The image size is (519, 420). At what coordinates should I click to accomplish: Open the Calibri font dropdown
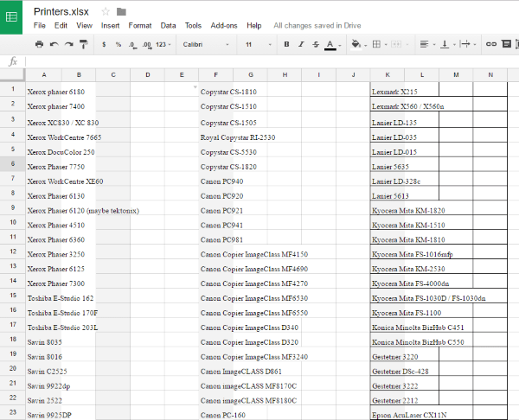(x=204, y=43)
